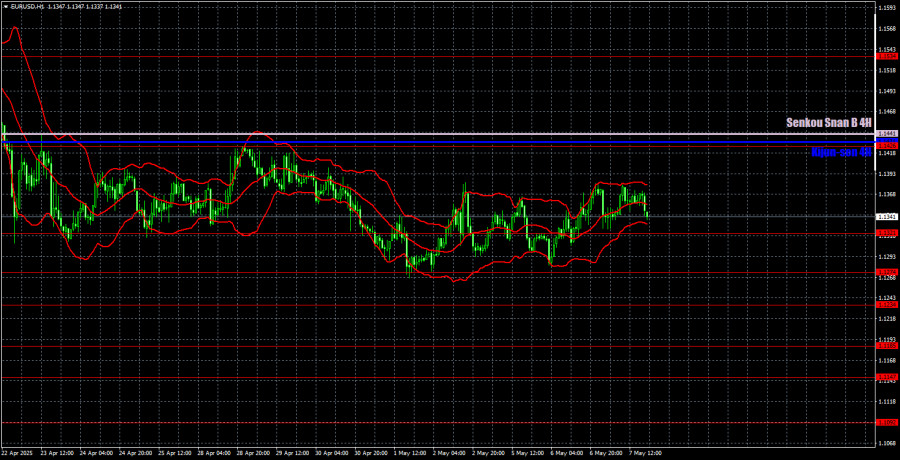The width and height of the screenshot is (900, 460).
Task: Select the 1.1534 red horizontal level line
Action: (437, 57)
